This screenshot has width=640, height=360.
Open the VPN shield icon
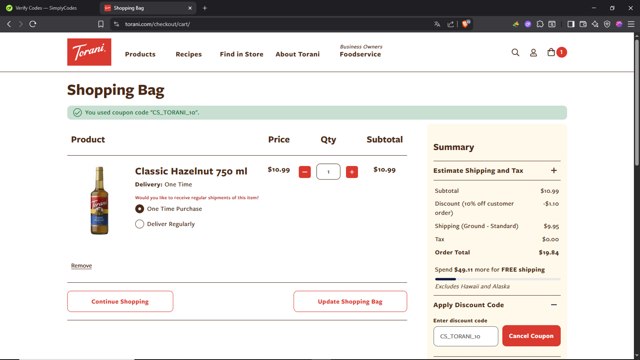coord(607,24)
